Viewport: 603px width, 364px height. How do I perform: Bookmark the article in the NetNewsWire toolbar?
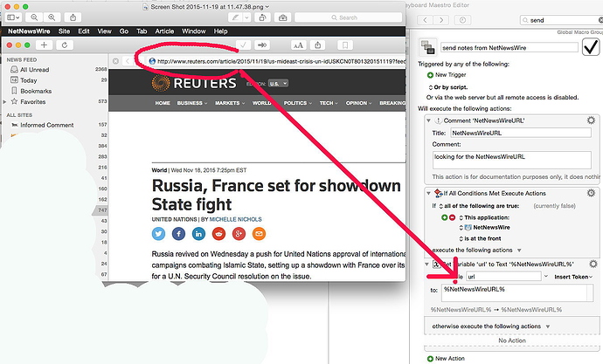345,45
